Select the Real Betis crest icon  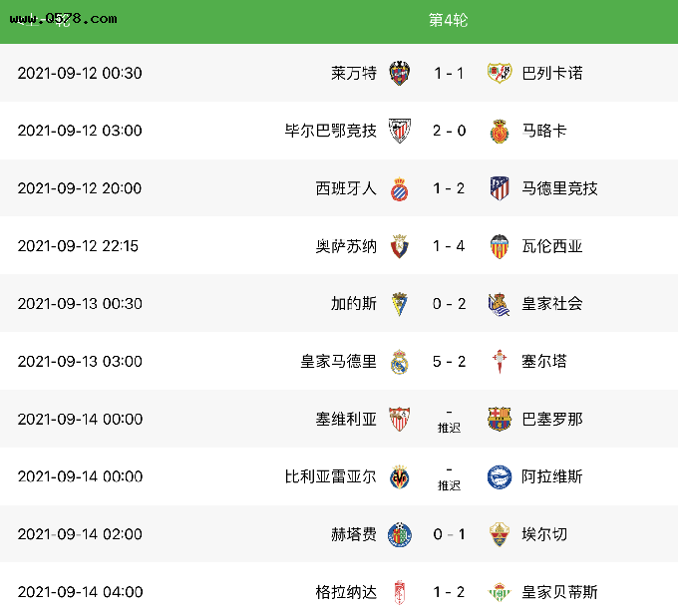click(x=500, y=592)
